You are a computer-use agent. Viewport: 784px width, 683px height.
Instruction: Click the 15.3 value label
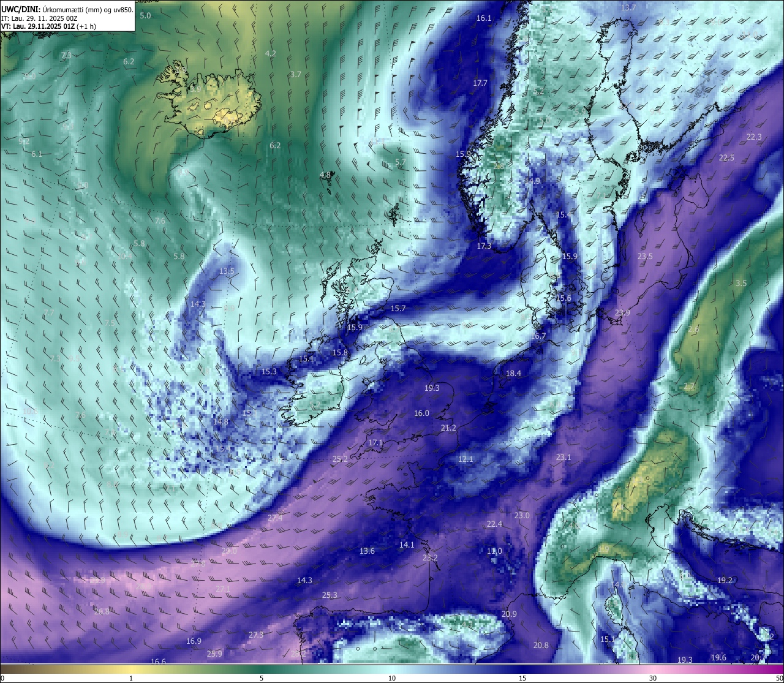point(269,371)
